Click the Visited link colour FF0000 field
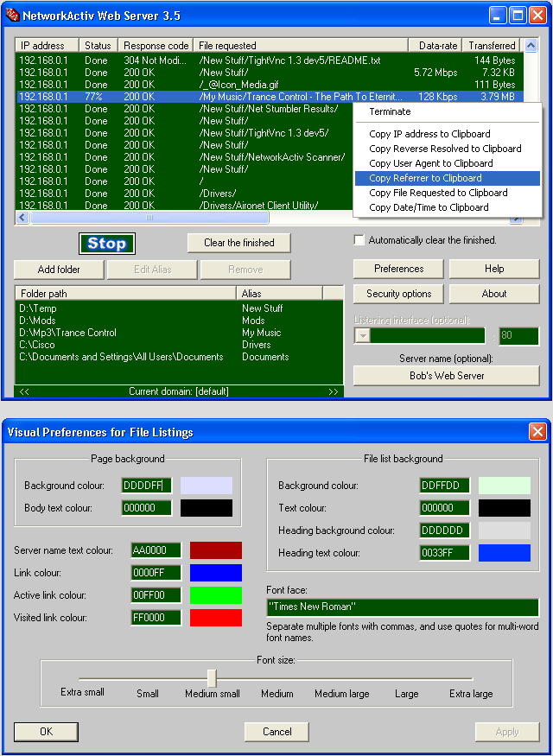 pos(156,618)
